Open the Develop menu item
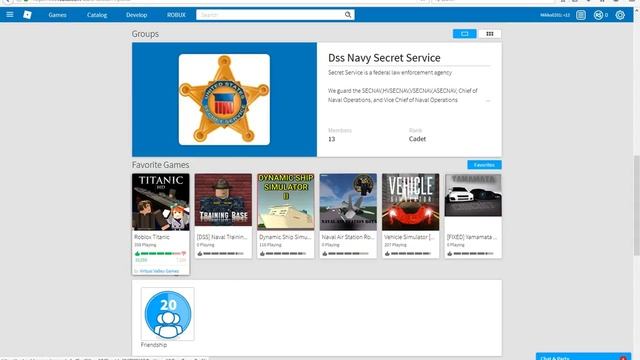Screen dimensions: 640x360 (136, 15)
